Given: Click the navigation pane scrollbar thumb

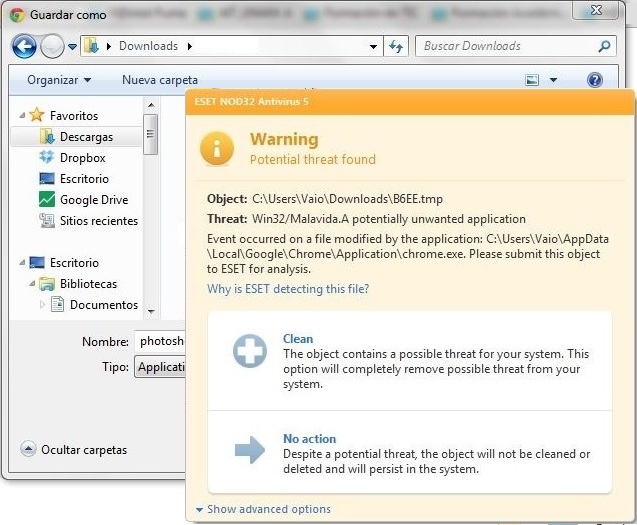Looking at the screenshot, I should [x=151, y=134].
